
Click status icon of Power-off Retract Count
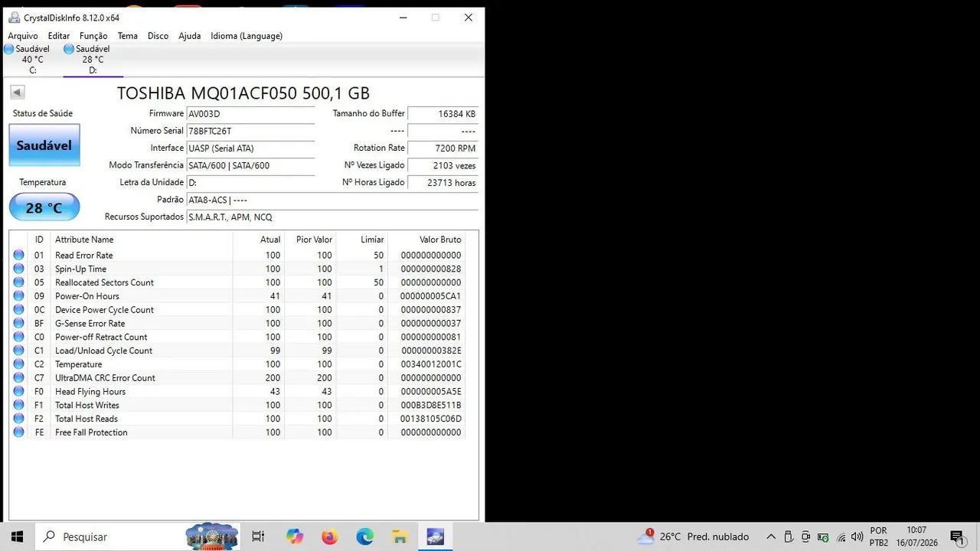click(18, 337)
